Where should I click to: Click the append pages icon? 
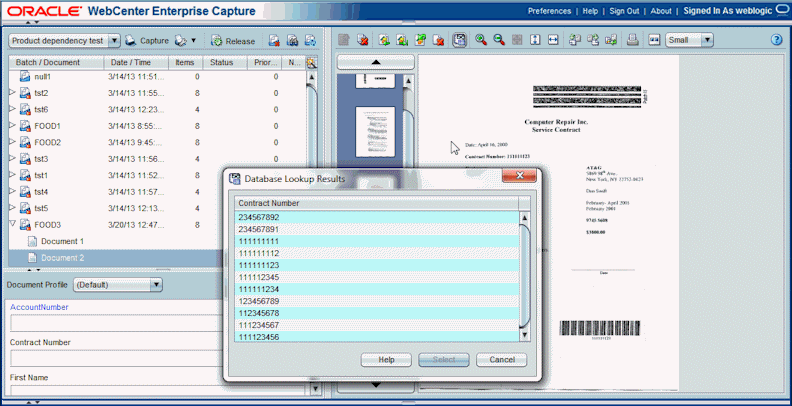point(403,40)
